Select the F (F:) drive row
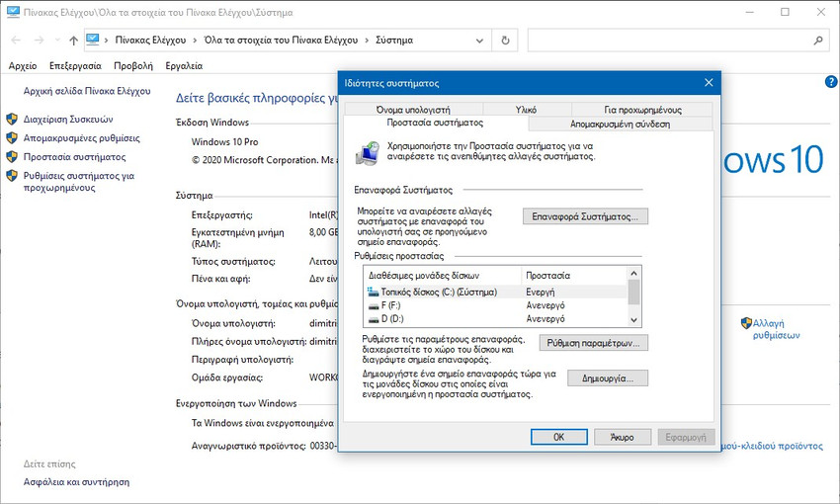The height and width of the screenshot is (504, 840). [x=495, y=305]
